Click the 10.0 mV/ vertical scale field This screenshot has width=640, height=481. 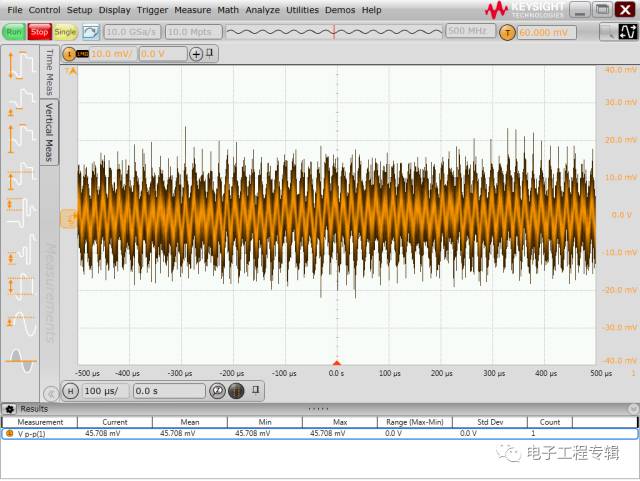111,54
